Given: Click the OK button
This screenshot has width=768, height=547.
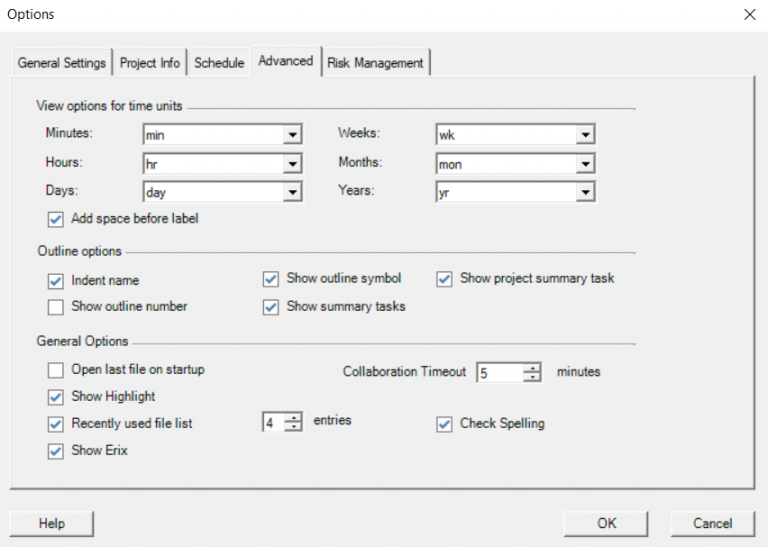Looking at the screenshot, I should 606,523.
